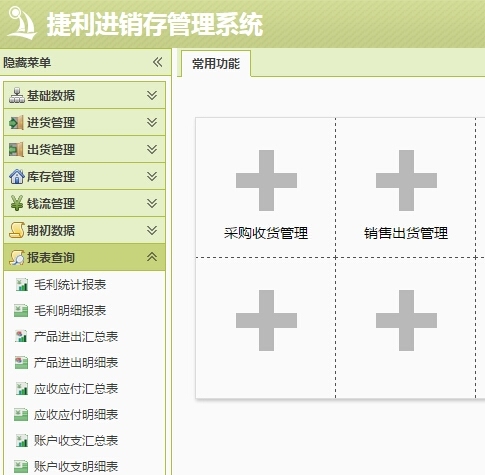Expand the 进货管理 section chevron

(x=152, y=122)
